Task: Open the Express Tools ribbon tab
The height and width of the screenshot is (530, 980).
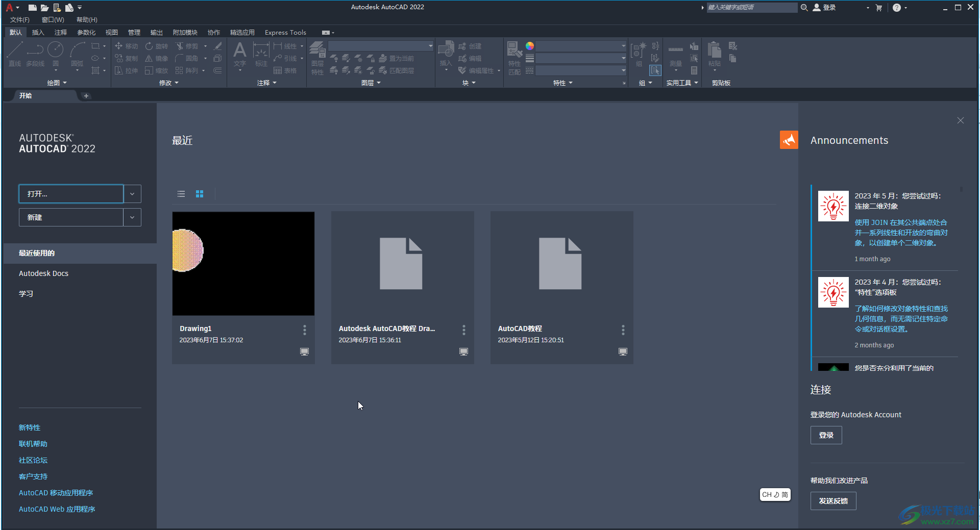Action: 285,32
